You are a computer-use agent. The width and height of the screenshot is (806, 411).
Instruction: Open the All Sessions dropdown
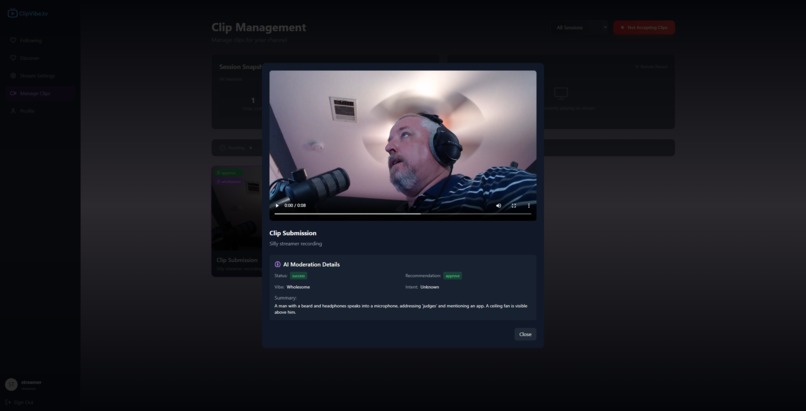(x=581, y=28)
